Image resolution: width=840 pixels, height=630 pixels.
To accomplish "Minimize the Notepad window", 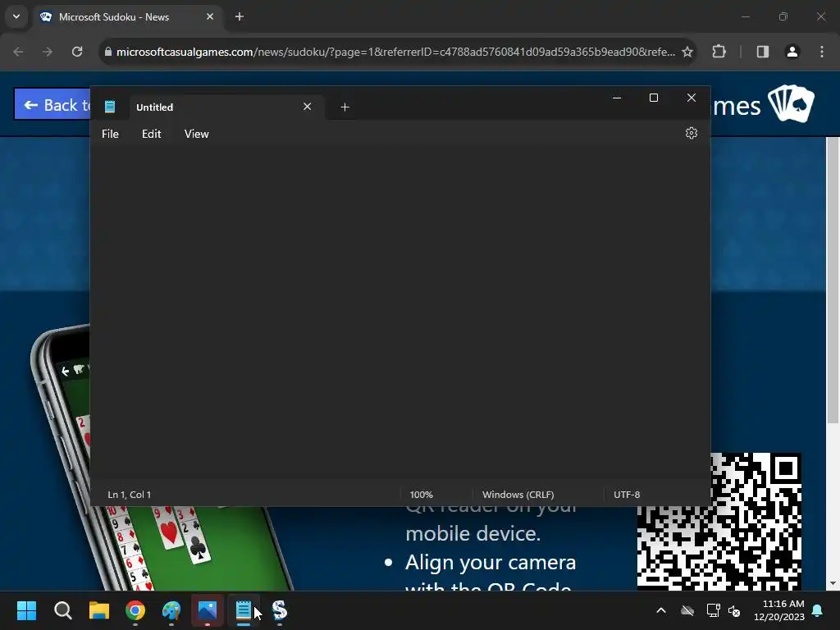I will click(x=617, y=98).
